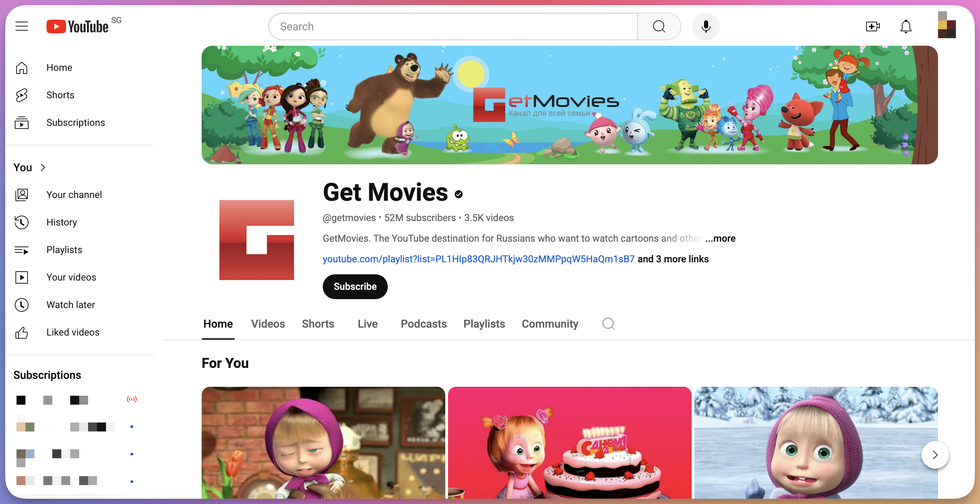The height and width of the screenshot is (504, 980).
Task: Open the youtube.com playlist link
Action: tap(478, 259)
